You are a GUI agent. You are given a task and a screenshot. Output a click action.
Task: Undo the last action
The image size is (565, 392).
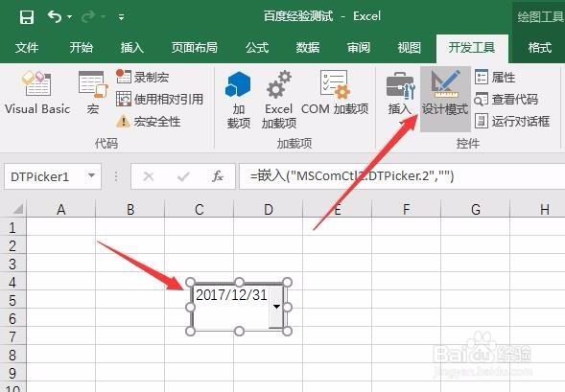click(55, 16)
